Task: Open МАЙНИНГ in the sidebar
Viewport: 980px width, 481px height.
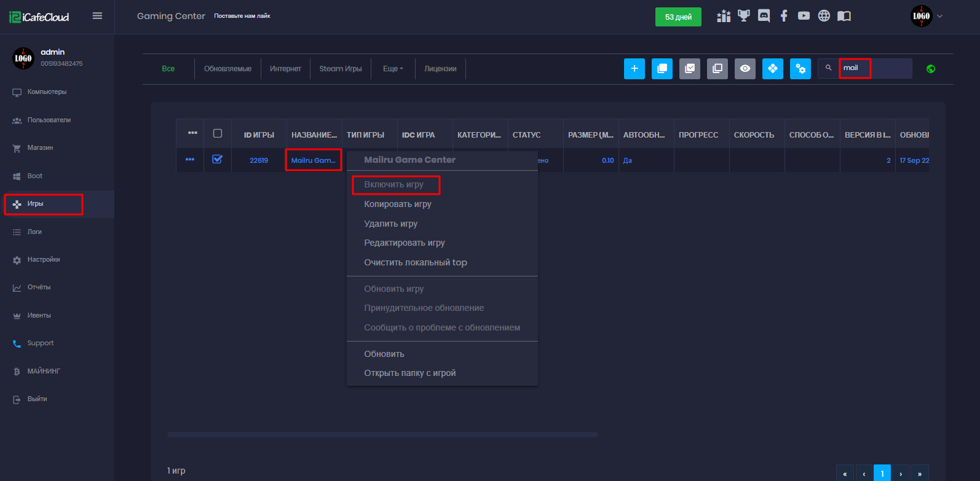Action: click(x=44, y=372)
